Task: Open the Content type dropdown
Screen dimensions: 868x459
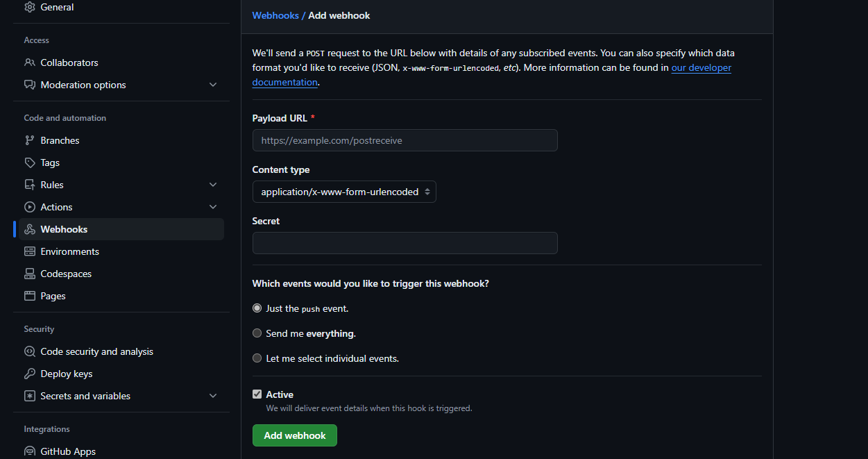Action: click(x=344, y=192)
